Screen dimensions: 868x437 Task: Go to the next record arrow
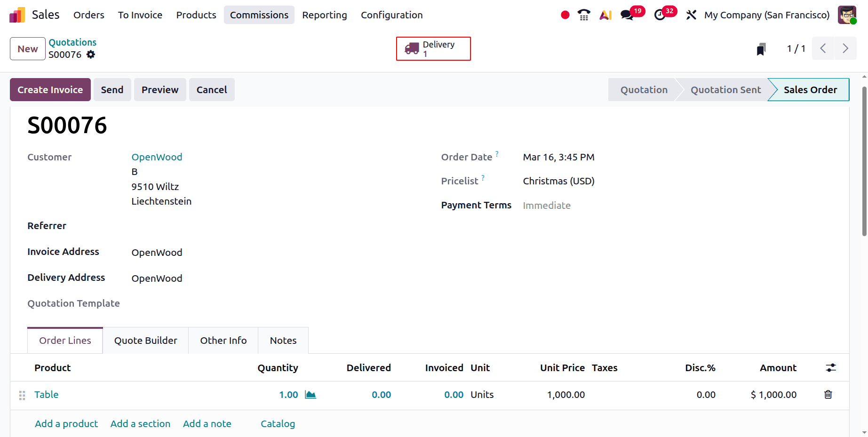[x=845, y=48]
